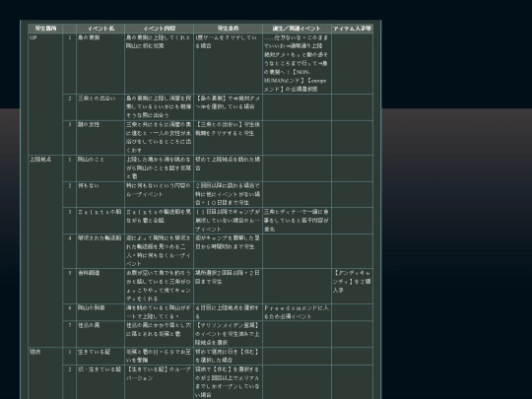
Task: Click the 発生場所 column header
Action: point(45,29)
